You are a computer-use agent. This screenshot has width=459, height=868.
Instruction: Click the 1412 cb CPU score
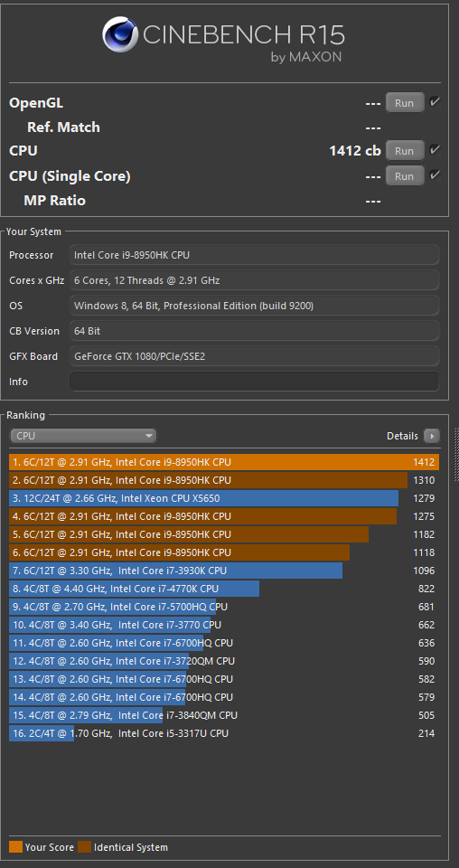tap(355, 151)
